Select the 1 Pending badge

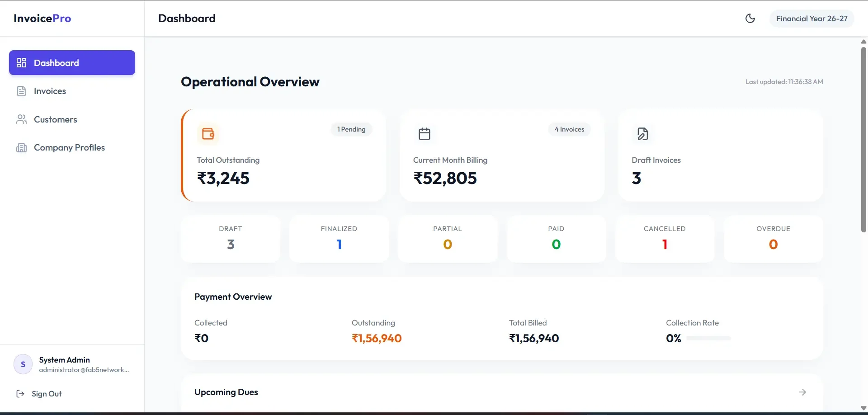[351, 129]
